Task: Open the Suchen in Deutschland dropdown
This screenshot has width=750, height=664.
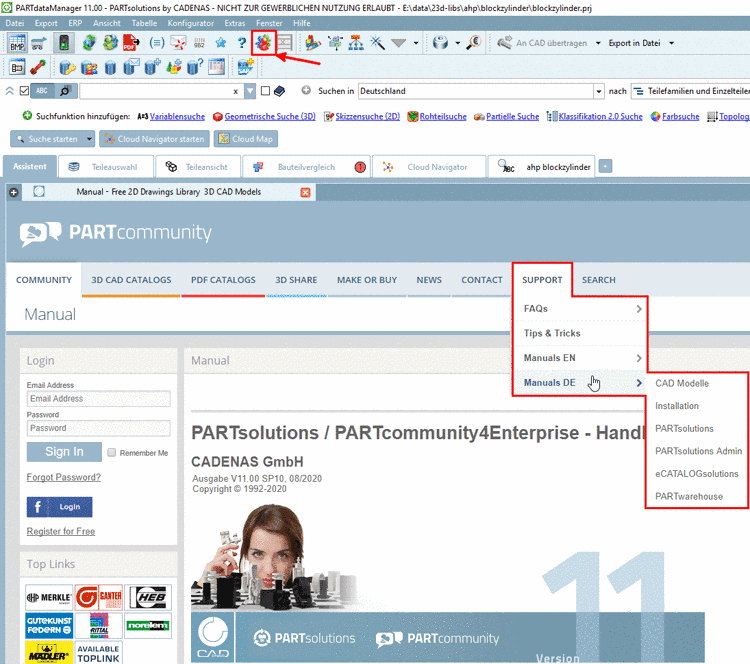Action: [x=598, y=91]
